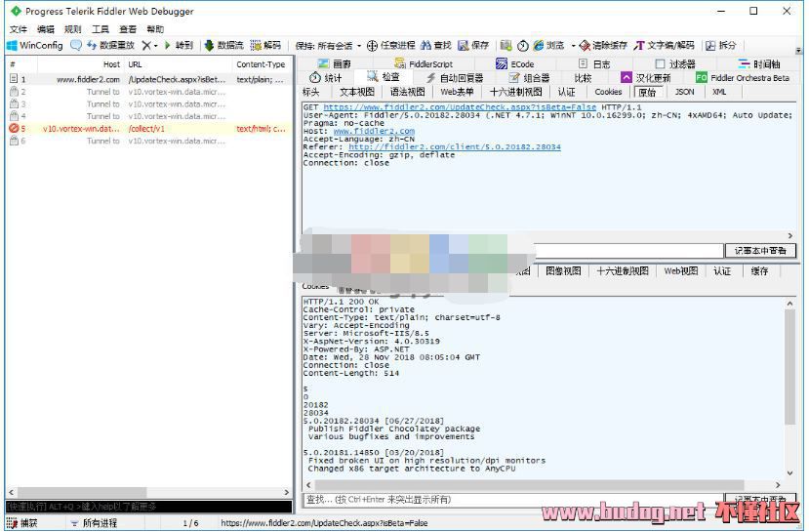809x532 pixels.
Task: Switch request view to 文本视图 tab
Action: pos(356,92)
